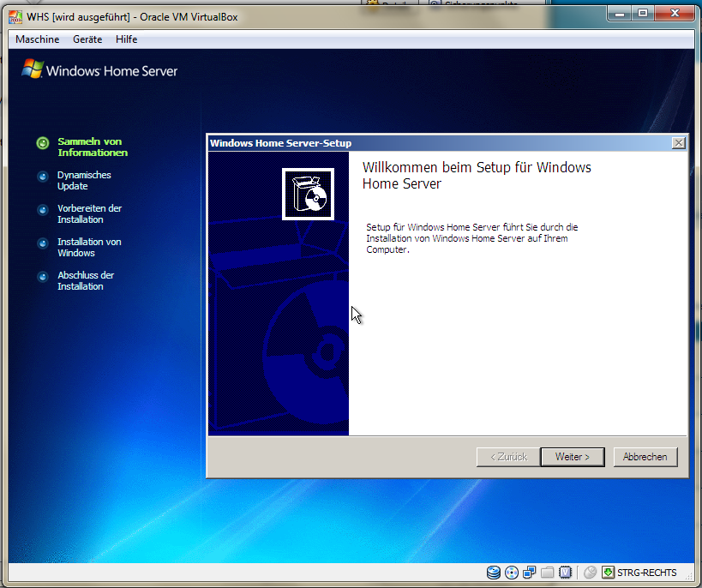Viewport: 702px width, 588px height.
Task: Click the setup description paragraph
Action: [472, 238]
